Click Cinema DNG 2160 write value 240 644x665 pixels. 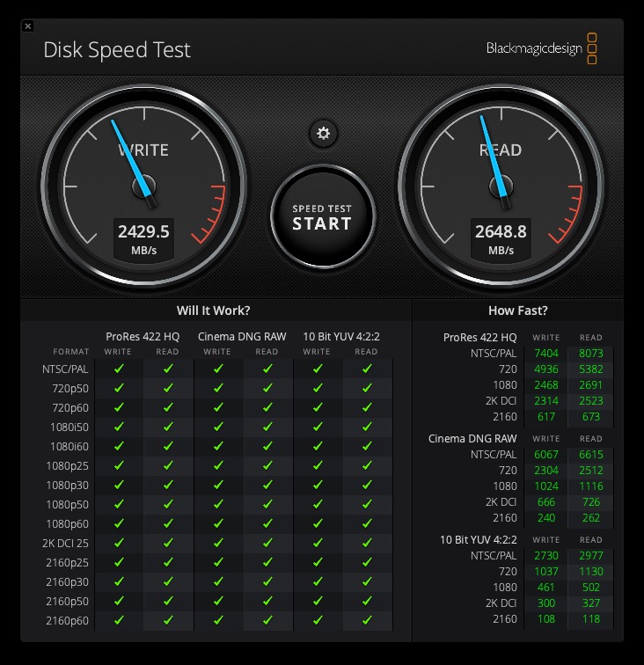546,518
